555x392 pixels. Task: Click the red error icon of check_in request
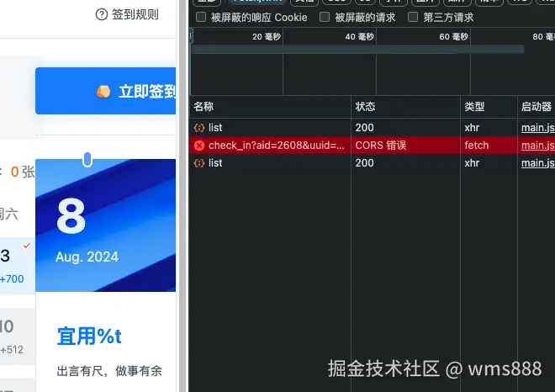(x=199, y=146)
